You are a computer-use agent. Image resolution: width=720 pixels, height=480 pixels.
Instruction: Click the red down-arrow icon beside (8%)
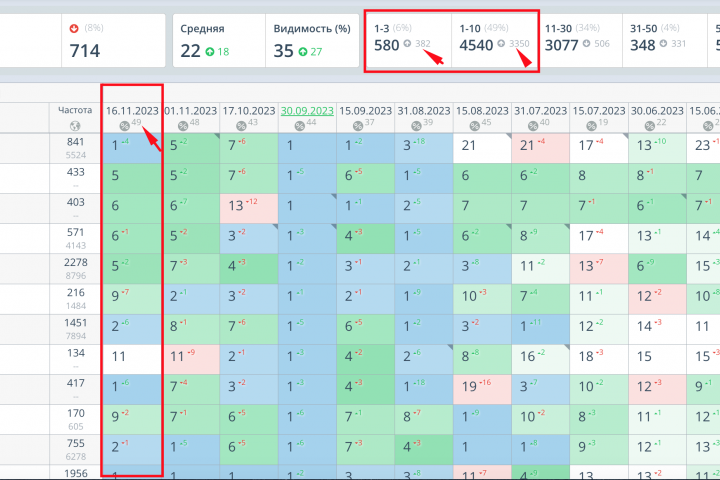coord(74,28)
